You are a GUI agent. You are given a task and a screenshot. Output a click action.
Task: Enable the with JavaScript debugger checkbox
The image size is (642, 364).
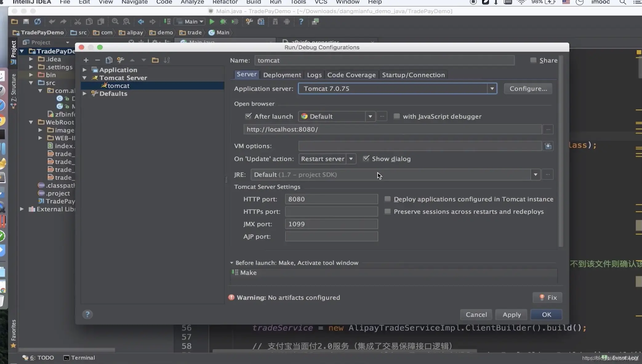pos(396,116)
